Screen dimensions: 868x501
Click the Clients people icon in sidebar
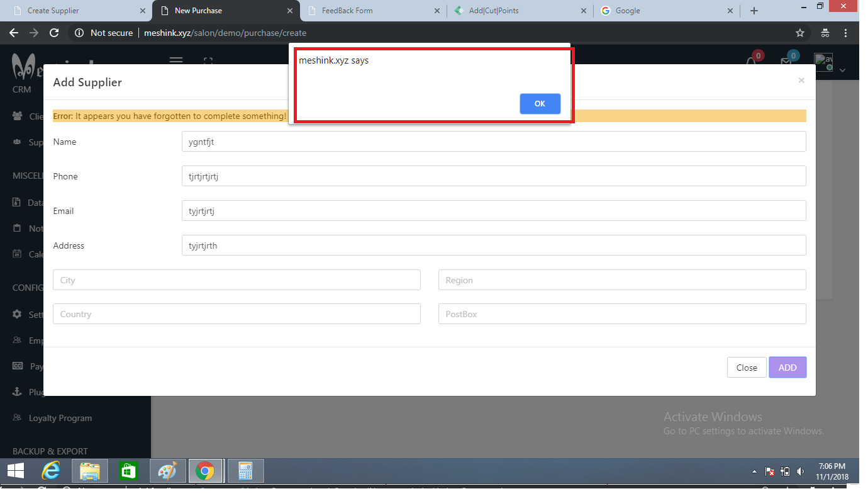click(x=17, y=116)
